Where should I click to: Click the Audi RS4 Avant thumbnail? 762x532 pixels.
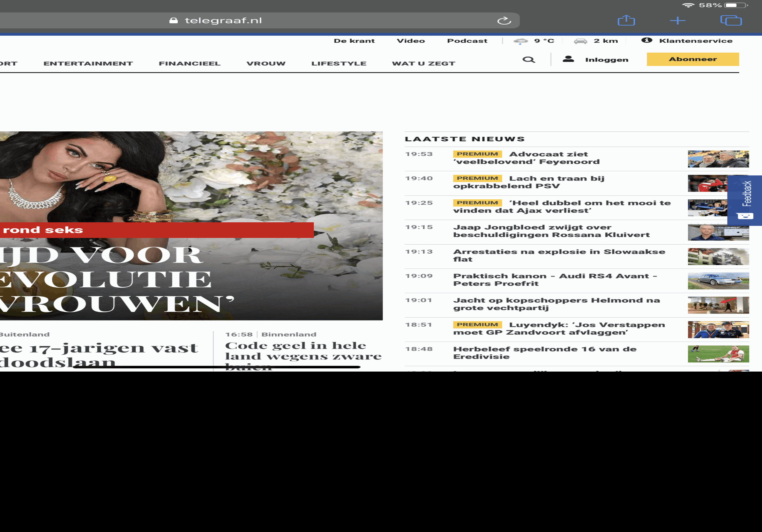(x=718, y=281)
